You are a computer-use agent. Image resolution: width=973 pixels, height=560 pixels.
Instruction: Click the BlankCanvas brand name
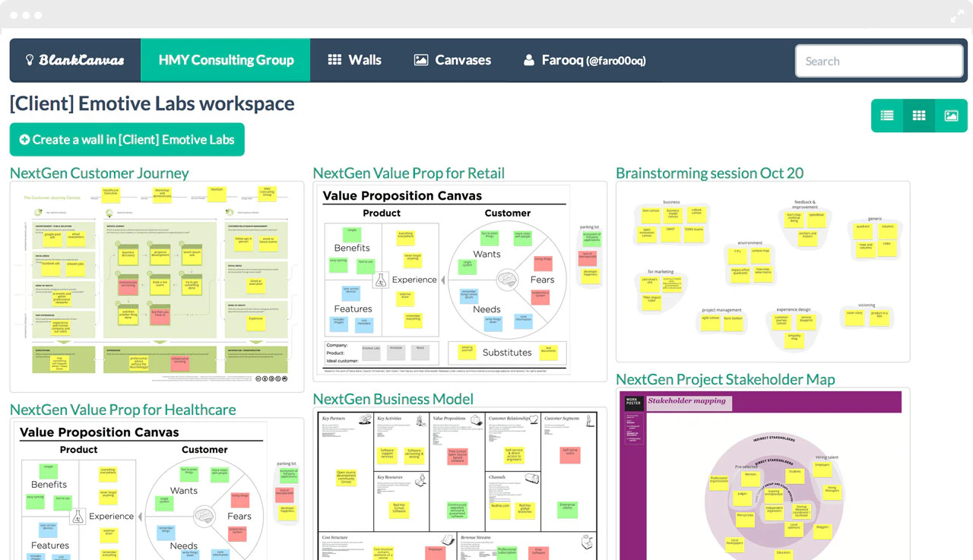pyautogui.click(x=81, y=60)
